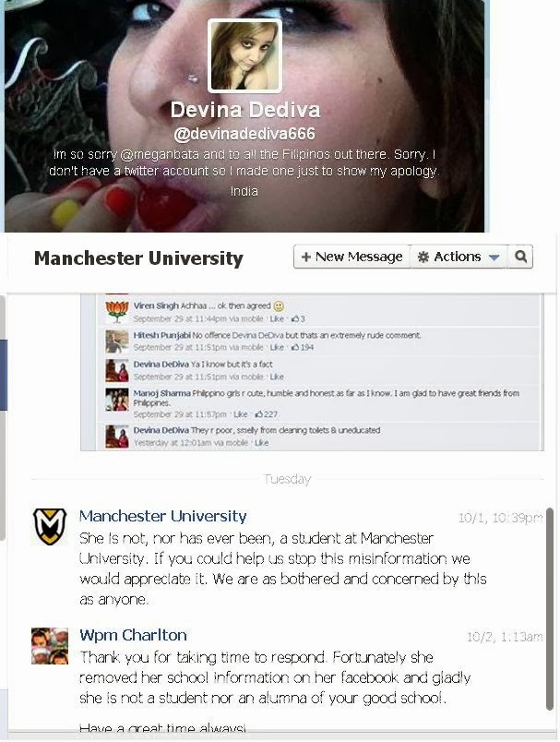Click the thumbs-up count on Manoj Sharma's comment
Screen dimensions: 560x742
coord(267,414)
